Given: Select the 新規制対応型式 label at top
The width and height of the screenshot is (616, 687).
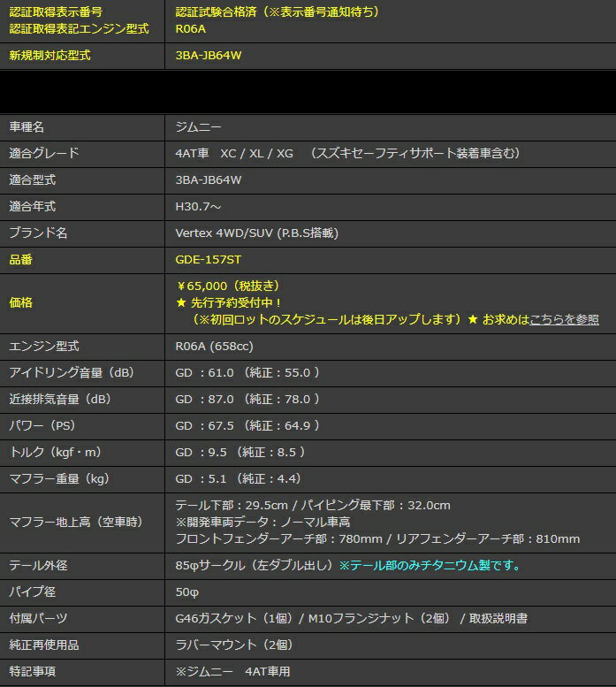Looking at the screenshot, I should (49, 55).
